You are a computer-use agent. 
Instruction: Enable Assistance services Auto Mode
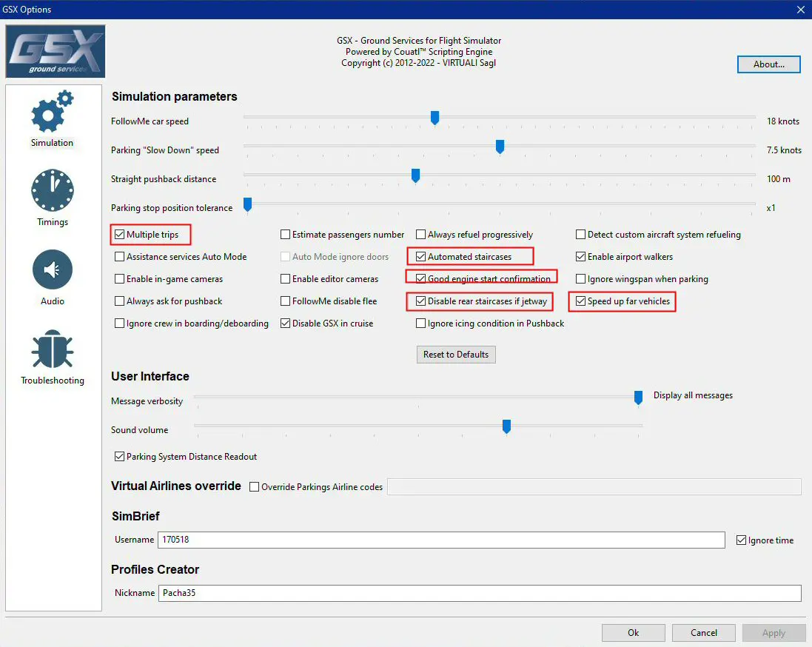(120, 257)
